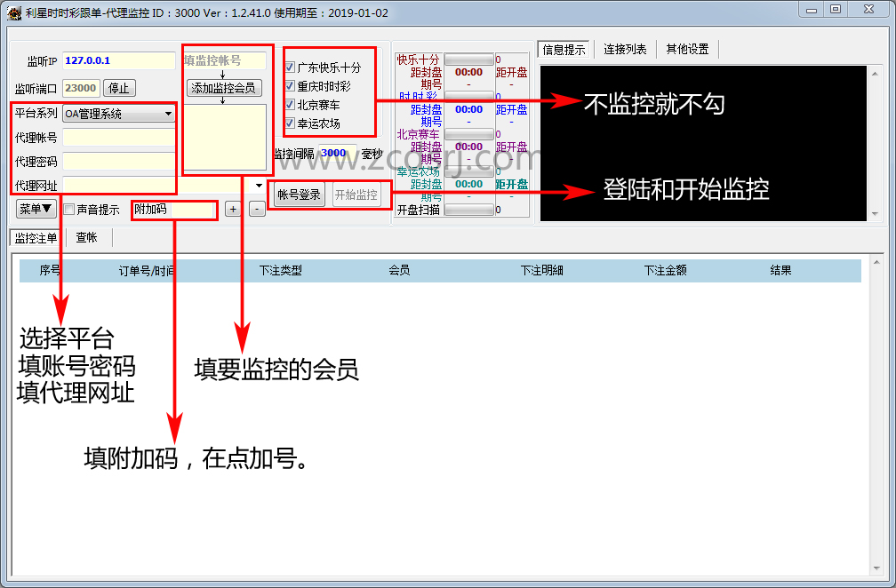The width and height of the screenshot is (896, 588).
Task: Click the plus button beside 附加码
Action: [x=233, y=210]
